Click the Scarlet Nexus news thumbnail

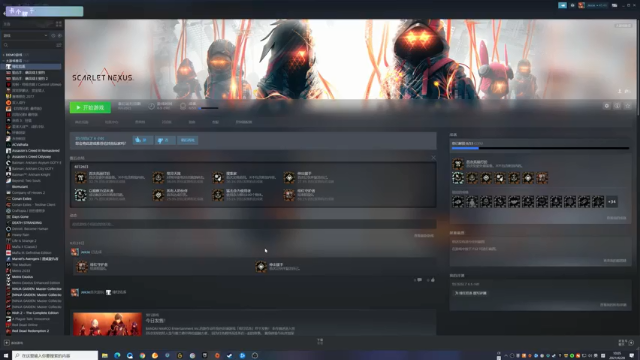click(x=107, y=324)
